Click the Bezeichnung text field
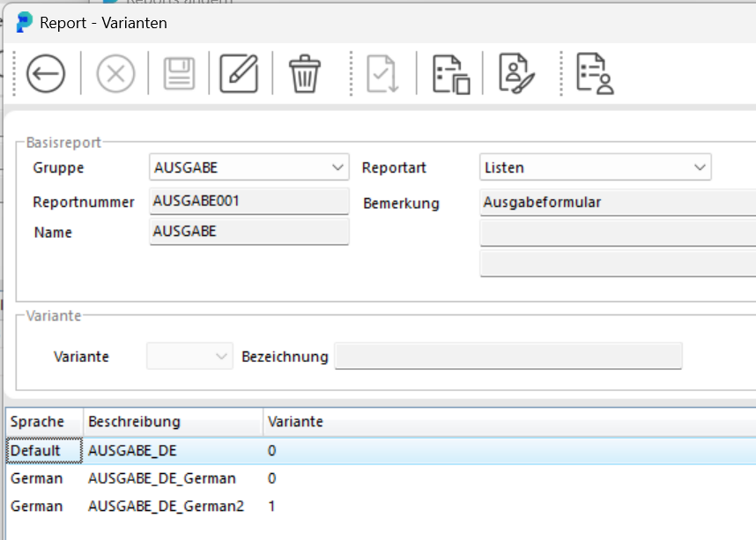The width and height of the screenshot is (756, 540). coord(508,356)
